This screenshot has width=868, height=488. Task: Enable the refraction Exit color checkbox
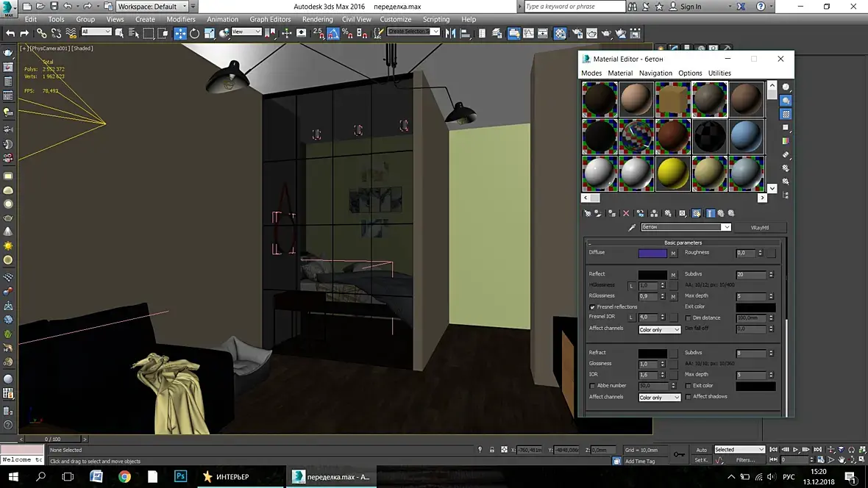click(688, 386)
